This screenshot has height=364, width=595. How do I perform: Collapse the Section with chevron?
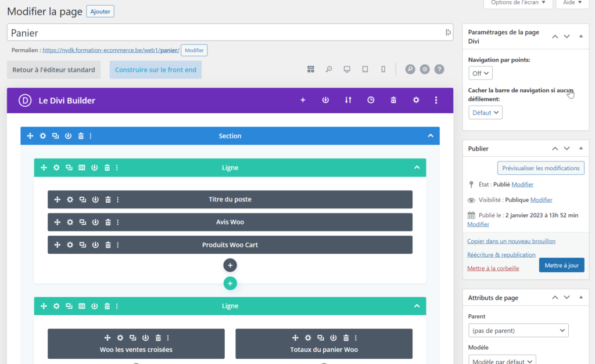click(x=431, y=136)
